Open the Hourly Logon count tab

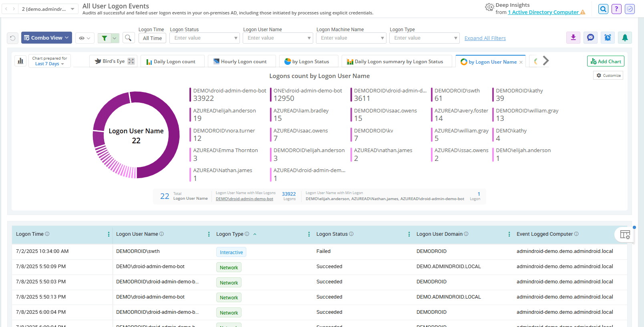click(241, 62)
